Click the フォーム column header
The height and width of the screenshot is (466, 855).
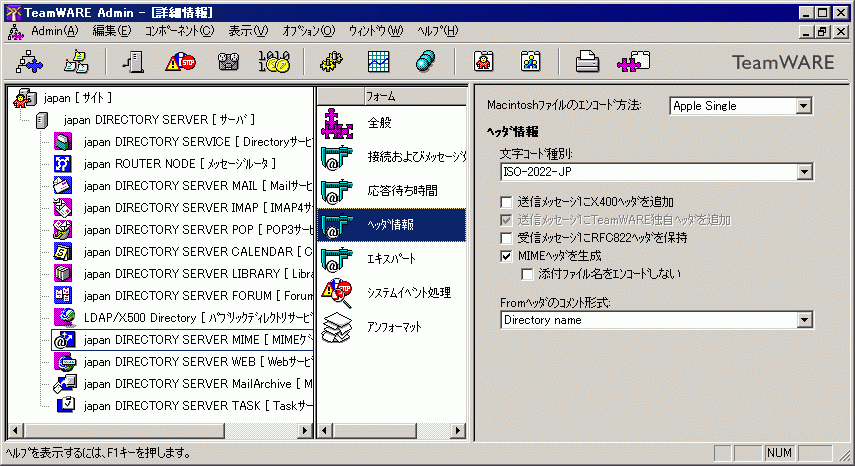coord(416,96)
